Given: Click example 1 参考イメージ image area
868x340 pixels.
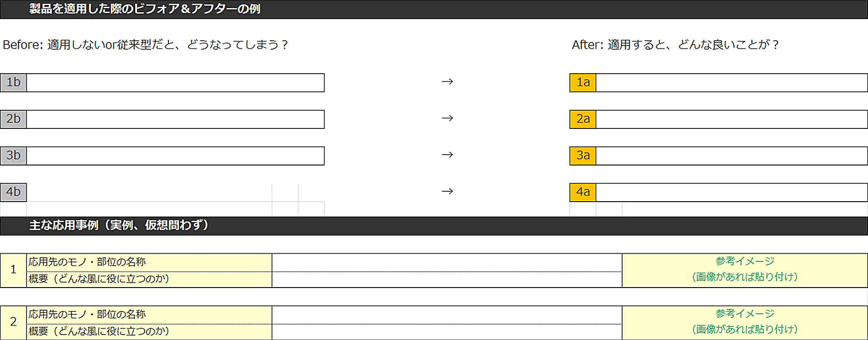Looking at the screenshot, I should point(745,270).
